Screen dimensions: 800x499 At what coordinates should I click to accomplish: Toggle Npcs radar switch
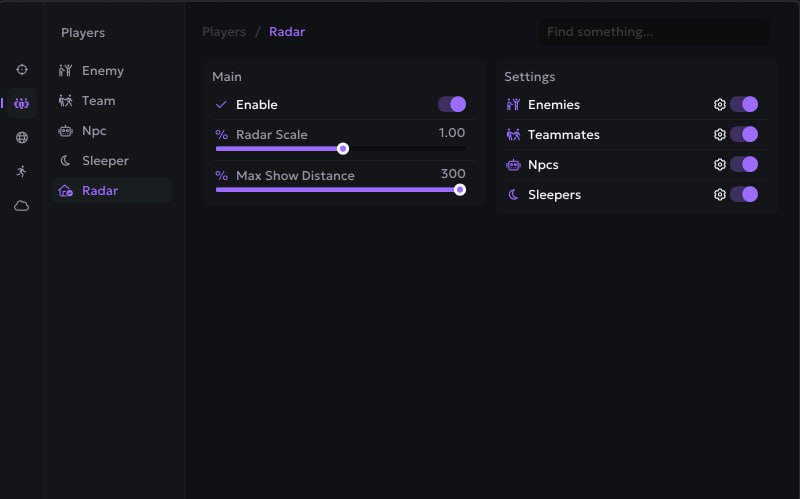[744, 165]
